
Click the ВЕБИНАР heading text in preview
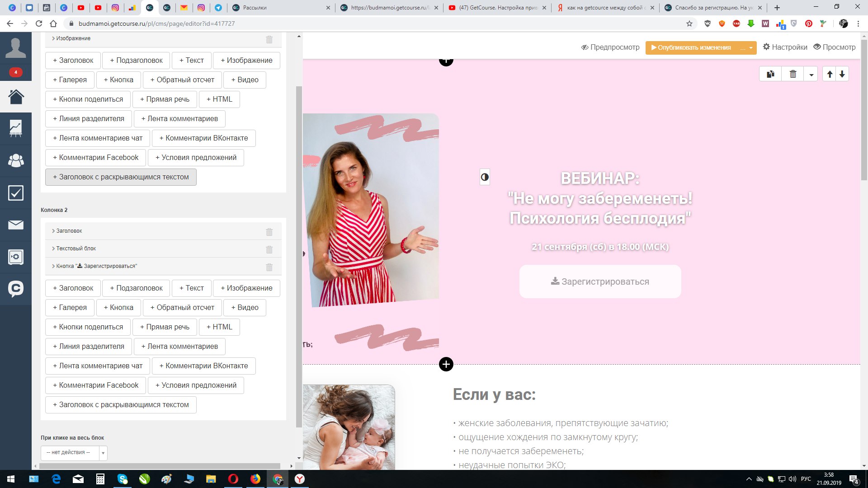[x=600, y=178]
